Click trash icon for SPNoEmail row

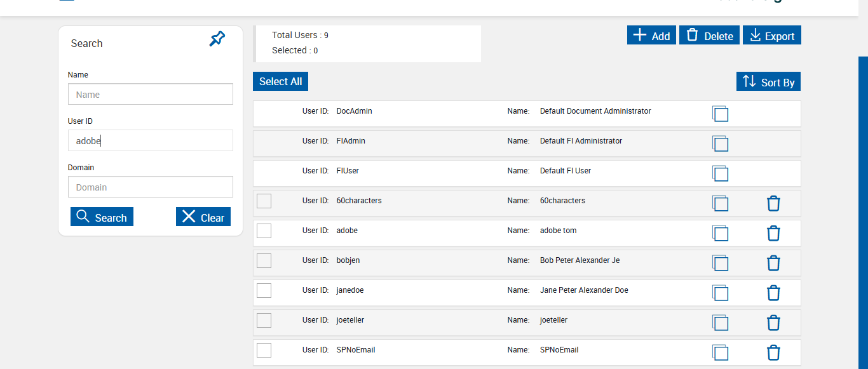point(773,352)
